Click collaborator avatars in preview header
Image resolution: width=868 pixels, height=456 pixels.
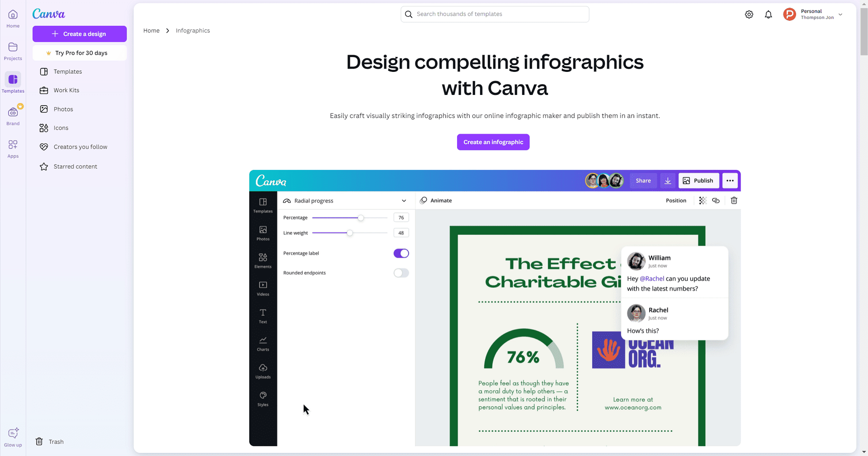[x=604, y=181]
